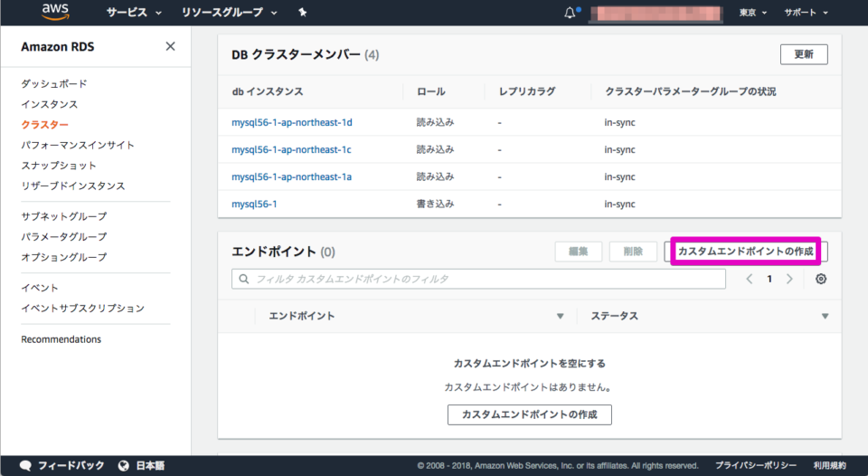The width and height of the screenshot is (868, 476).
Task: Sort by the ステータス column arrow
Action: (x=825, y=316)
